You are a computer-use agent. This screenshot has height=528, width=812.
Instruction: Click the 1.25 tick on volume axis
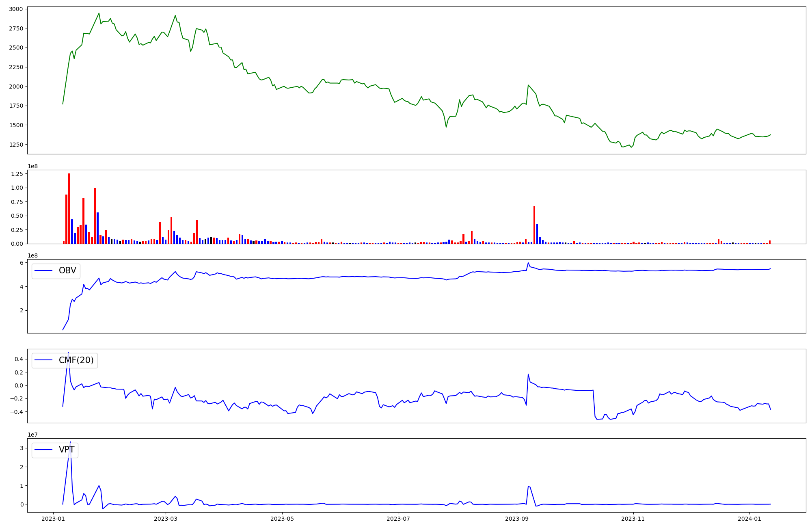pos(17,174)
